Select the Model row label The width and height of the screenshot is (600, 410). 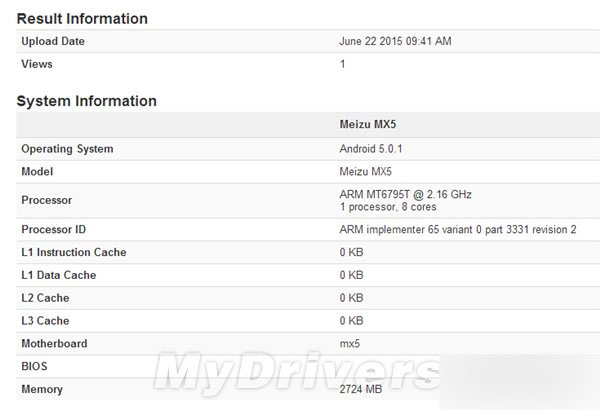(x=39, y=172)
